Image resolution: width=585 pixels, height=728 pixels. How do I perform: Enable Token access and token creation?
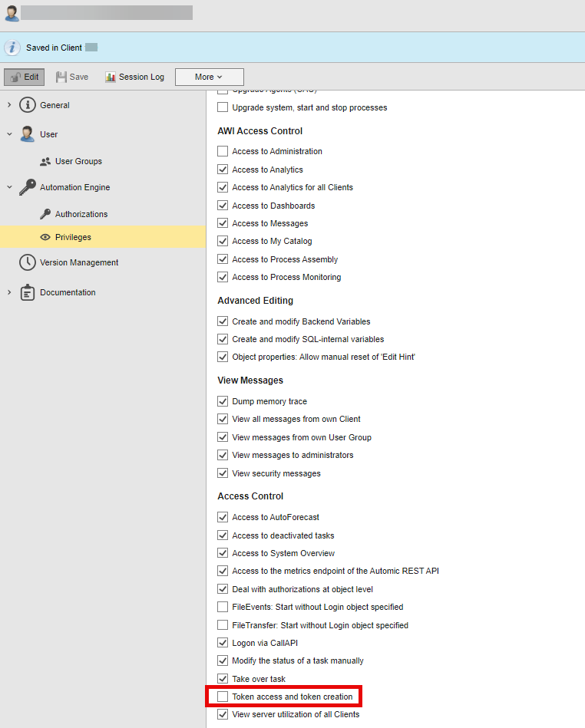coord(223,697)
